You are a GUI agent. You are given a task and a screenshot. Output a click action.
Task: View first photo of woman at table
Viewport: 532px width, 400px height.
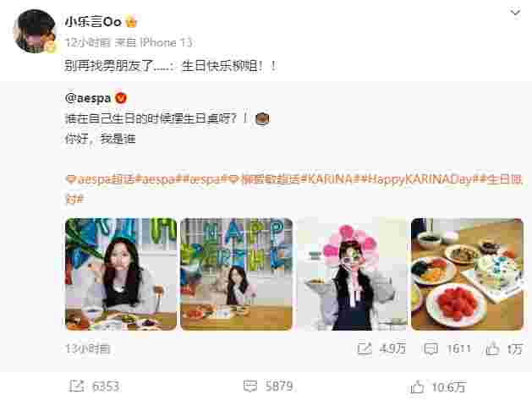click(x=121, y=274)
